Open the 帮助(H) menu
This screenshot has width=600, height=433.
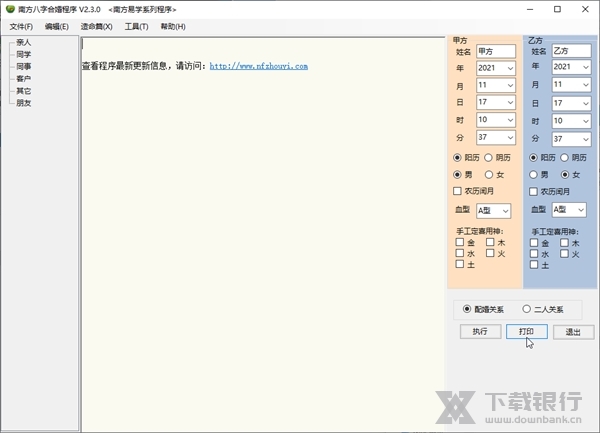tap(173, 27)
